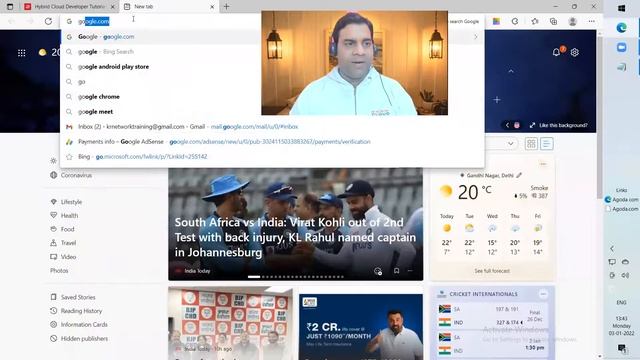
Task: Click the browser refresh icon
Action: click(x=48, y=21)
